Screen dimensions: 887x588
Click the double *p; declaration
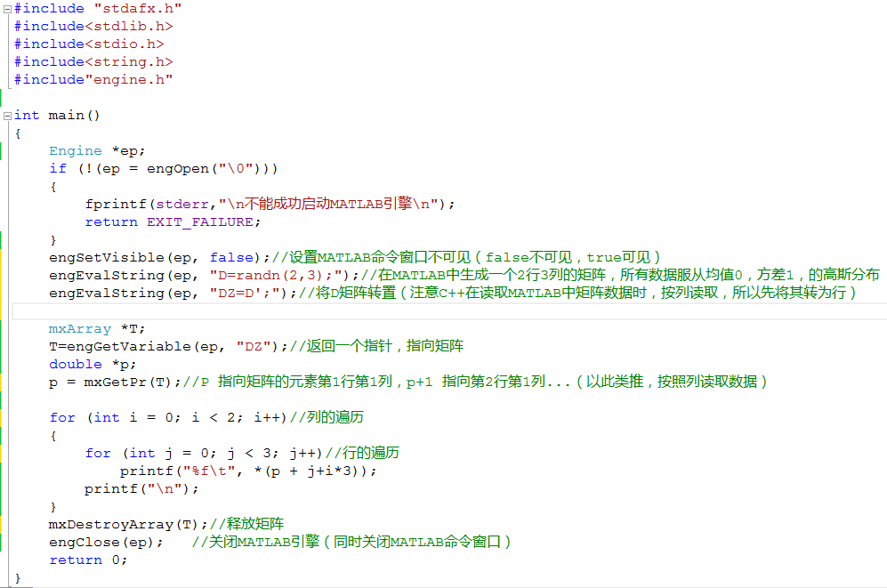coord(93,365)
